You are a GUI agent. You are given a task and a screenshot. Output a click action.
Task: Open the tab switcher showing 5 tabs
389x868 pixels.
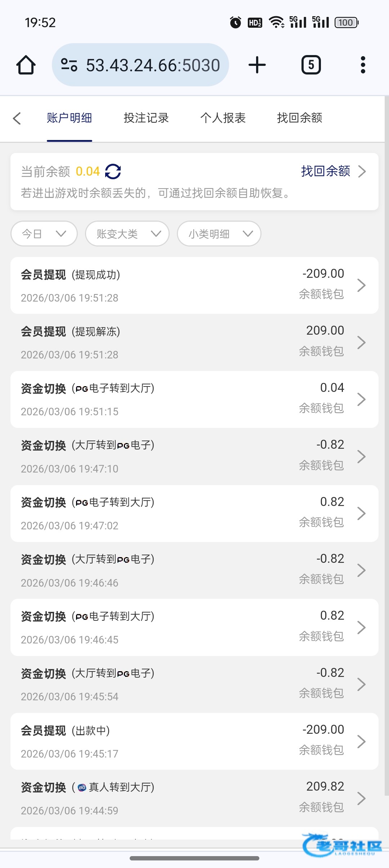pos(311,65)
